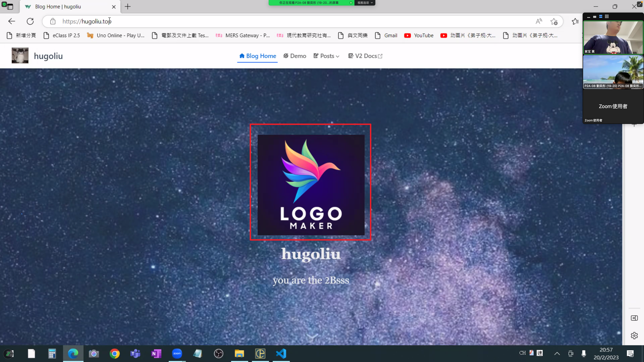The height and width of the screenshot is (362, 644).
Task: Open the 與文同樂 bookmark
Action: (352, 35)
